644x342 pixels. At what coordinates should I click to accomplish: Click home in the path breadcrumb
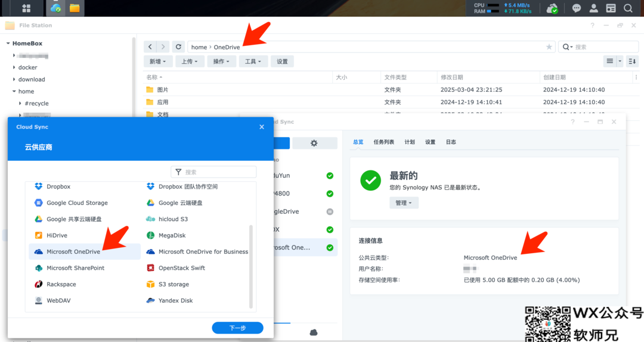tap(199, 47)
